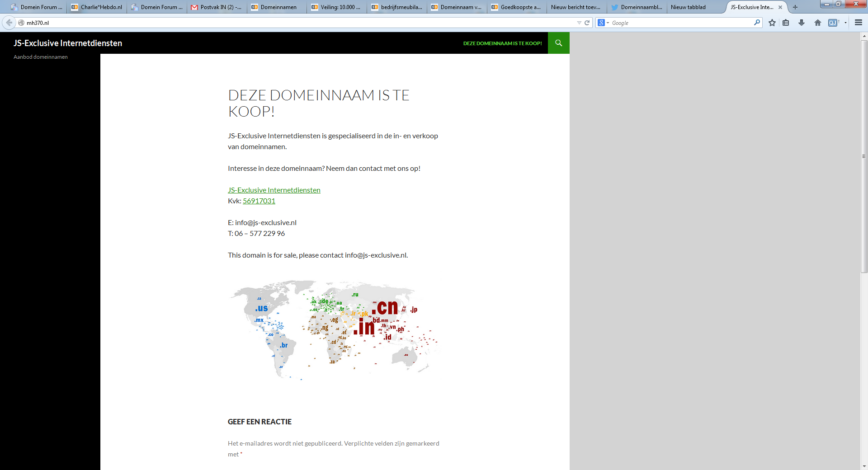
Task: Click the Aanbod domeinnamen tagline
Action: click(41, 57)
